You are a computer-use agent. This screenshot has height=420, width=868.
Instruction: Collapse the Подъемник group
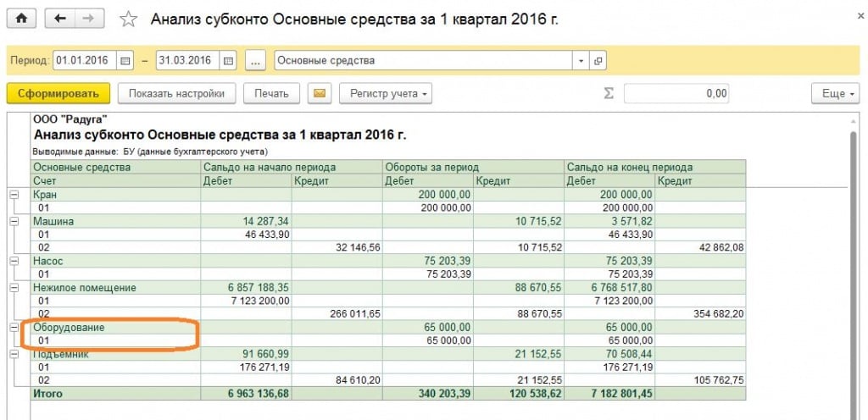[14, 354]
